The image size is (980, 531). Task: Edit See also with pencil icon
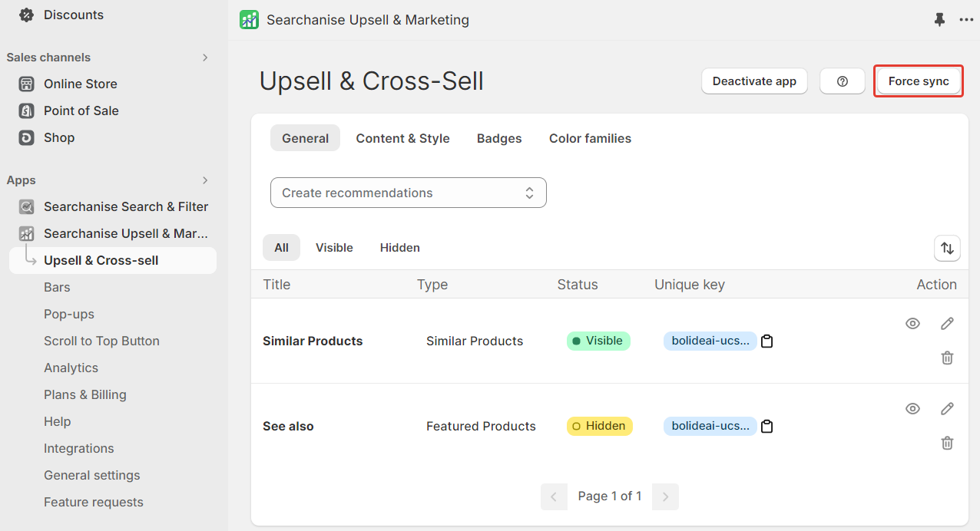pos(947,408)
